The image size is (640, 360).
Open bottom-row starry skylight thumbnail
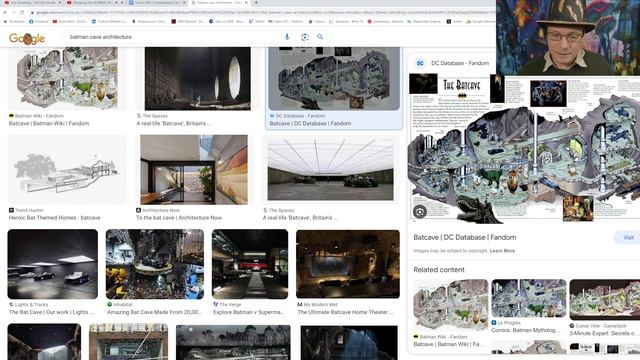coord(44,342)
